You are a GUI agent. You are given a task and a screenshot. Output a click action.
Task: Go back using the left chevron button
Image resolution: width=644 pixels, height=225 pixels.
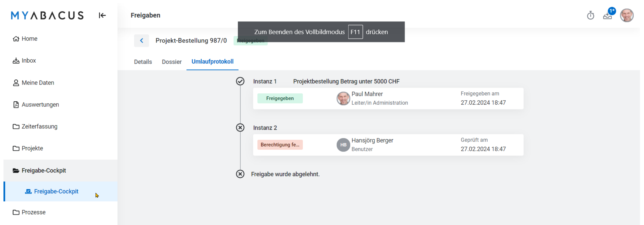[141, 41]
